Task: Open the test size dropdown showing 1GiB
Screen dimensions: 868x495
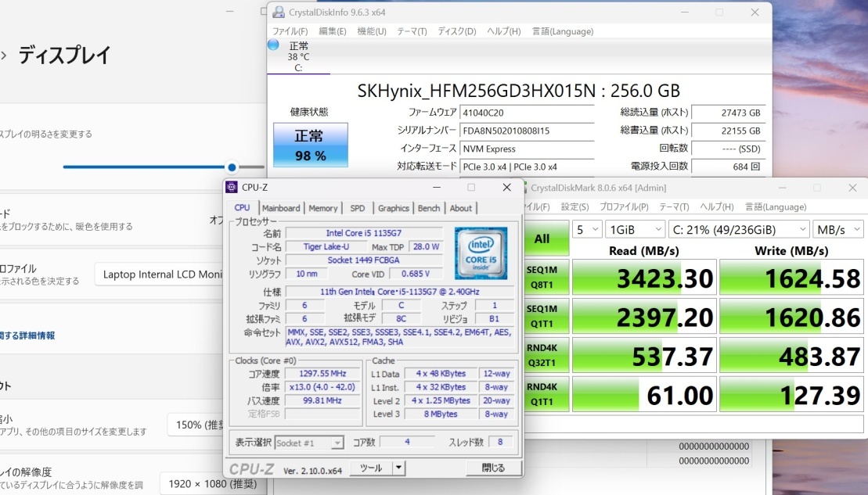Action: 635,229
